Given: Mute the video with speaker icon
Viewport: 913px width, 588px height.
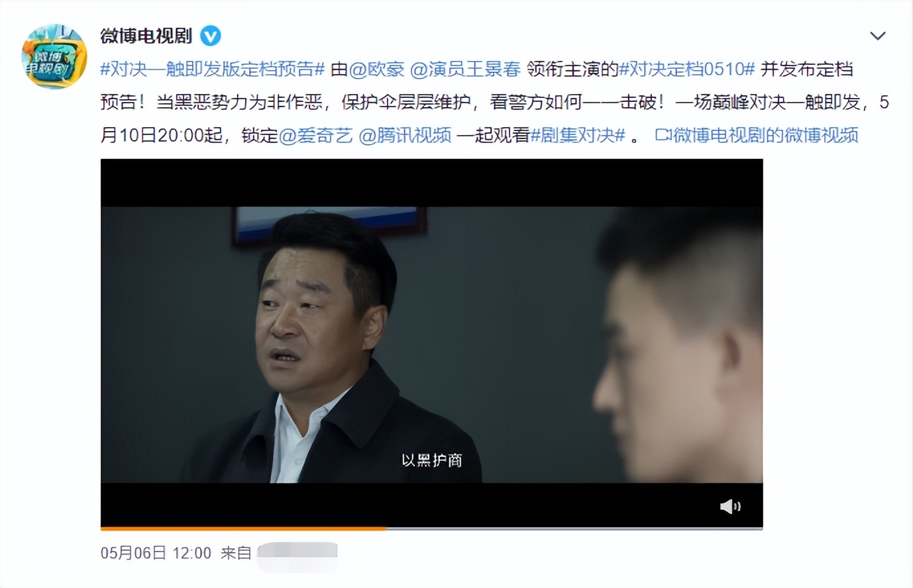Looking at the screenshot, I should pyautogui.click(x=730, y=507).
